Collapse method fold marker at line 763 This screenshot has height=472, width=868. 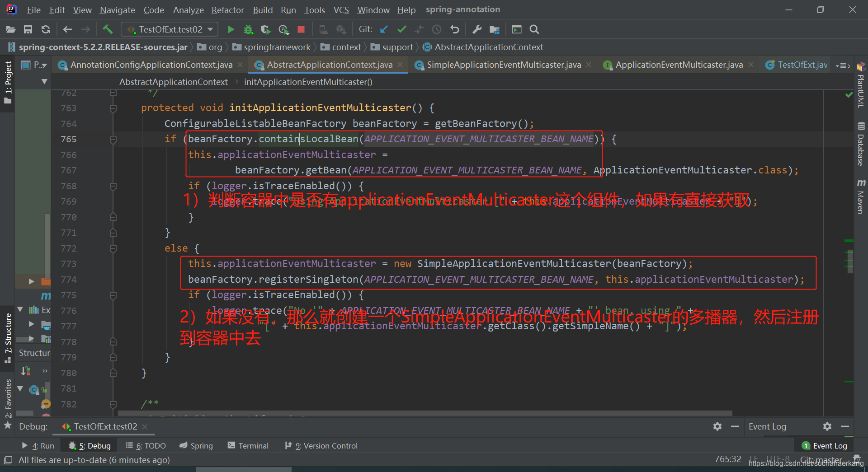113,108
